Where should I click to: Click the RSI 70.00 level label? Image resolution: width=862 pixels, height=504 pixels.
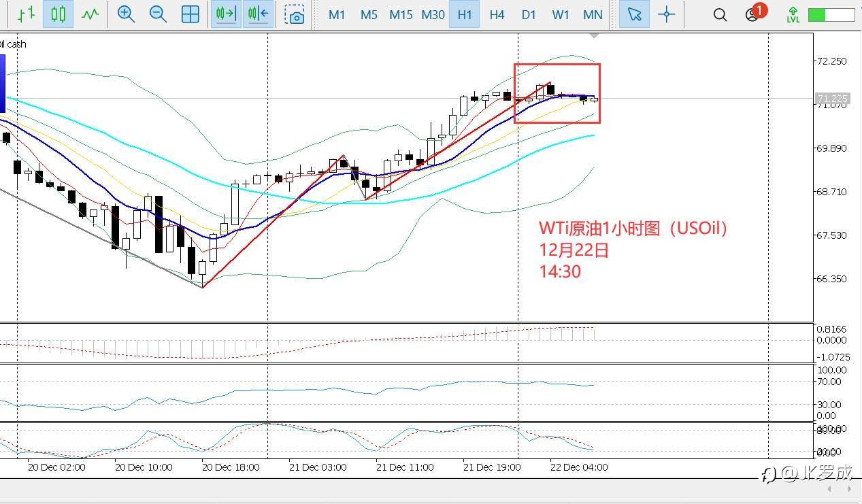831,382
